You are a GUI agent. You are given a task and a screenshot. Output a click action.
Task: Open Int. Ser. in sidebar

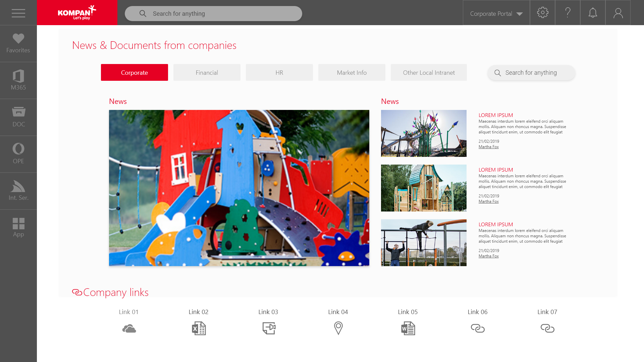[x=18, y=191]
